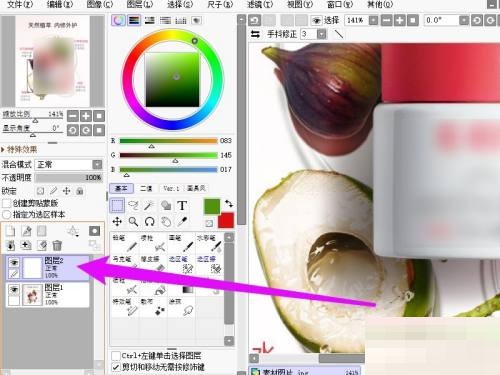The image size is (500, 375).
Task: Select the Shape tool
Action: (166, 205)
